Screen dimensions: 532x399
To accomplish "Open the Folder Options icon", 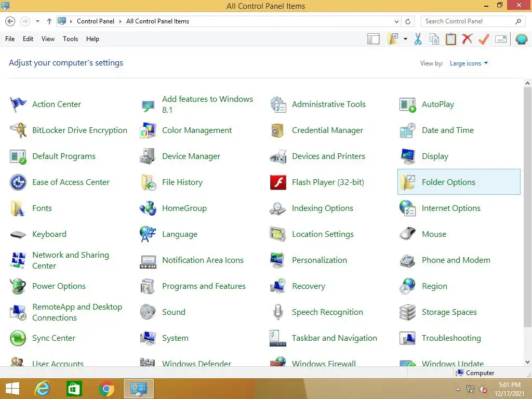I will click(407, 182).
